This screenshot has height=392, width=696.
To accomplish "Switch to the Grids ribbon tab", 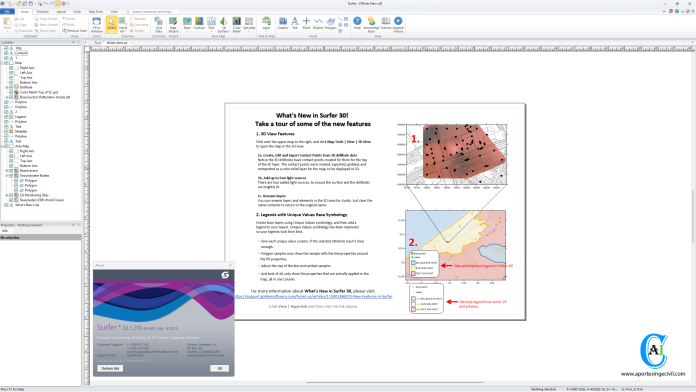I will [x=77, y=12].
